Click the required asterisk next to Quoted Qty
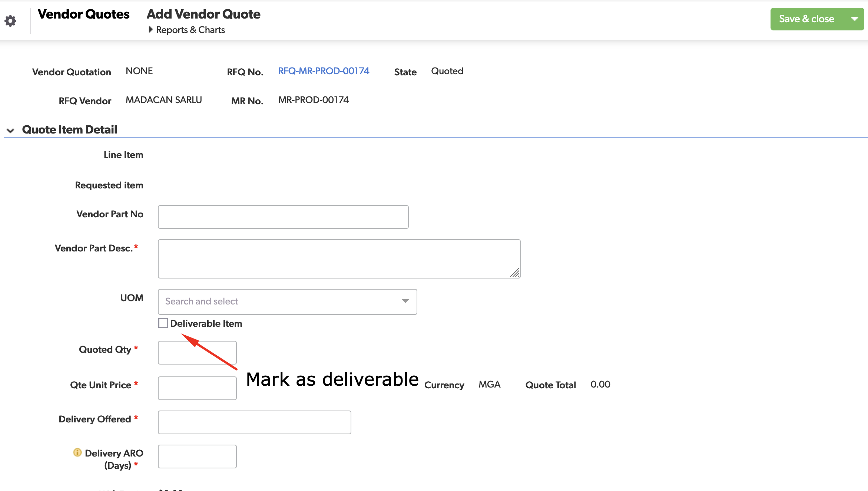The width and height of the screenshot is (868, 491). click(136, 348)
